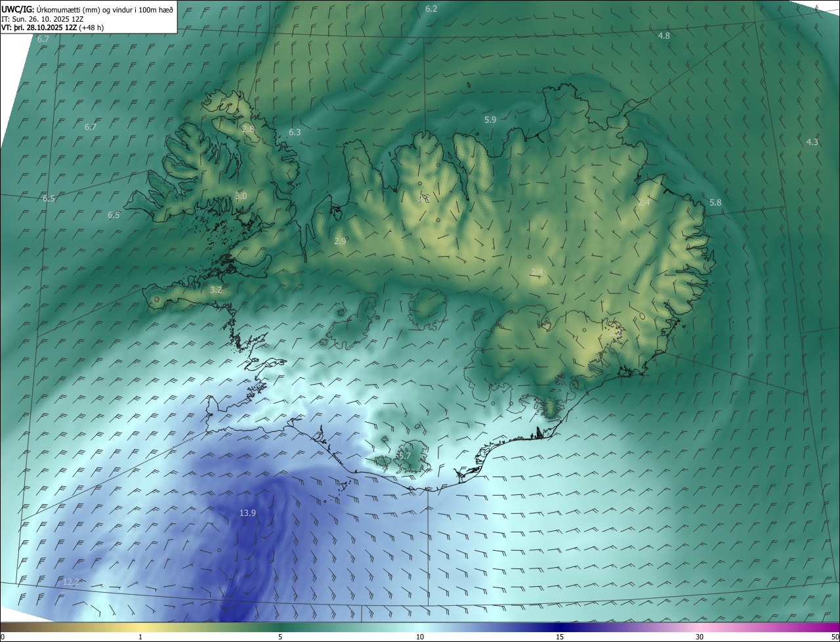This screenshot has width=840, height=642.
Task: Click the 4.8 value label on the map
Action: [x=664, y=35]
